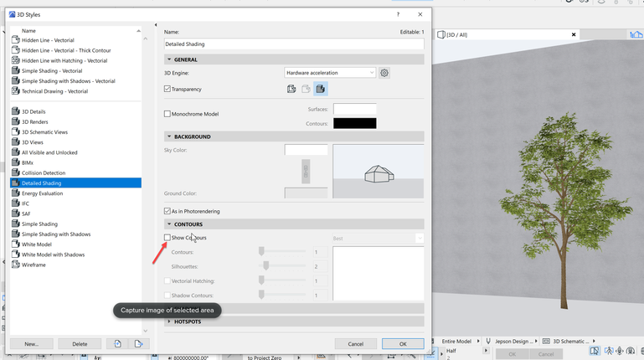Select first transparency mode icon
Image resolution: width=644 pixels, height=360 pixels.
pos(291,89)
